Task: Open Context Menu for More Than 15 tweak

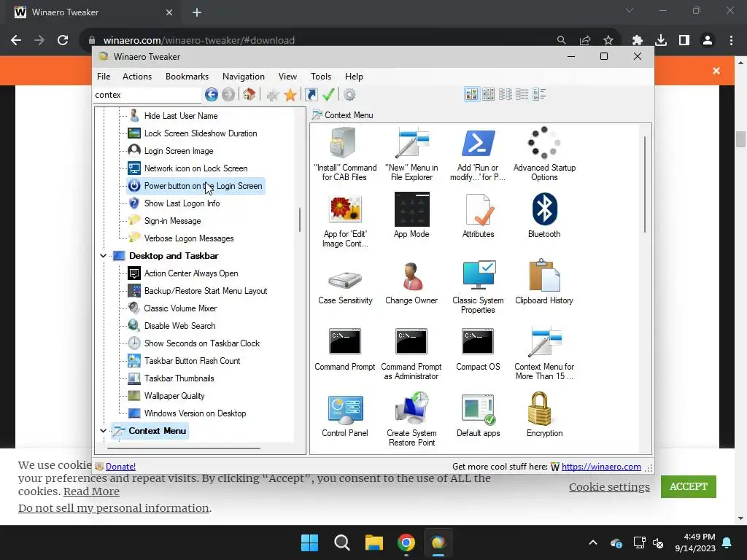Action: coord(544,353)
